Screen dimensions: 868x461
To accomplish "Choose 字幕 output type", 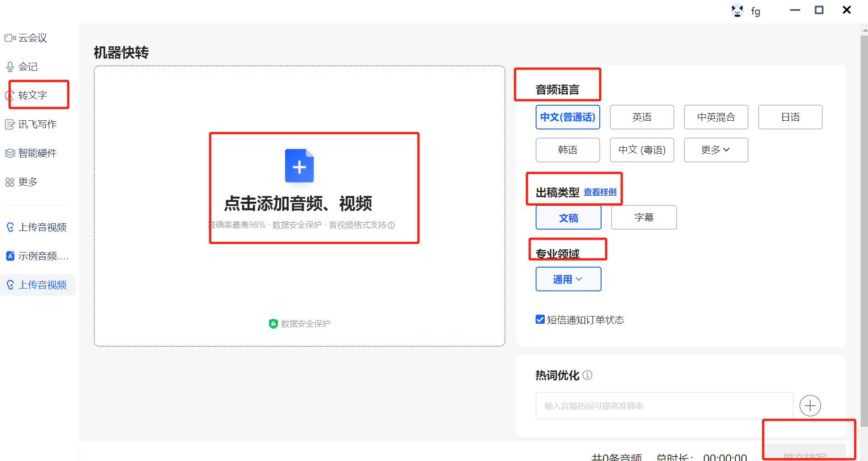I will tap(644, 218).
